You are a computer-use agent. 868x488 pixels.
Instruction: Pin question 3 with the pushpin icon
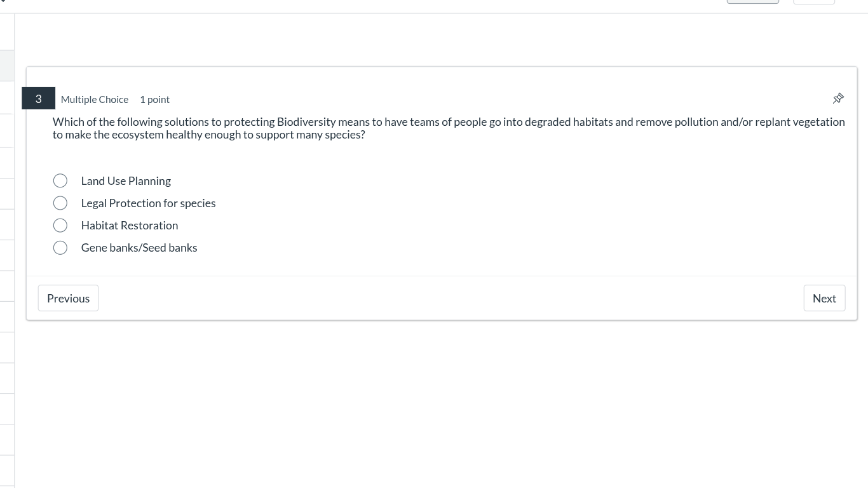pos(838,98)
